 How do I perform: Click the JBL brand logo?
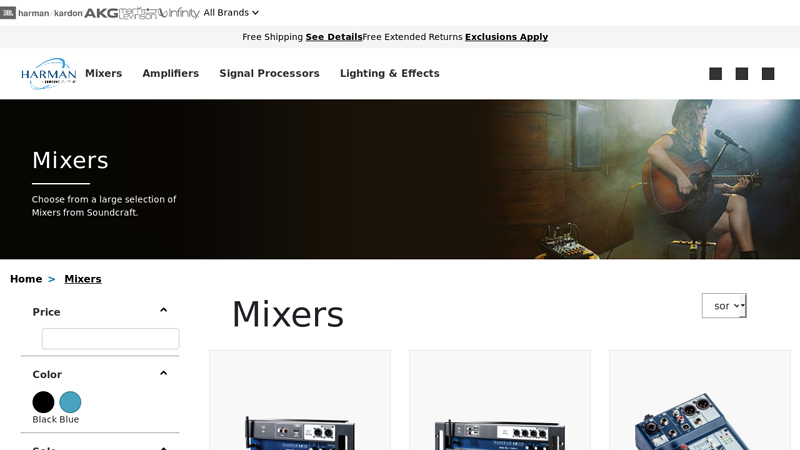pos(8,13)
